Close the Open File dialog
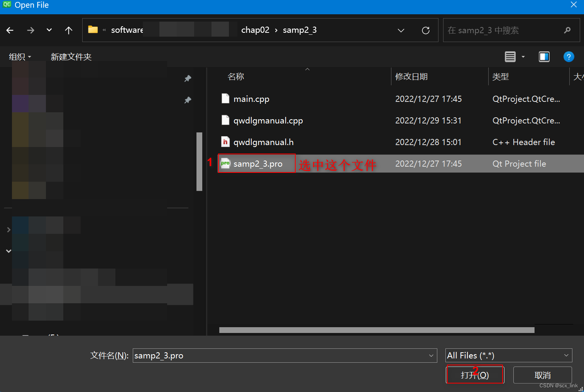Viewport: 584px width, 392px height. coord(574,5)
